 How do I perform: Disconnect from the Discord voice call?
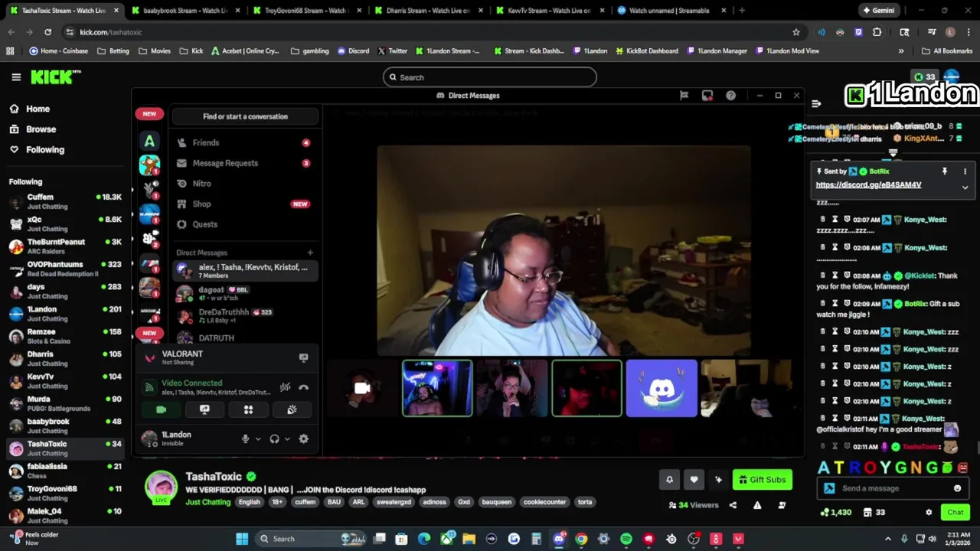[304, 387]
